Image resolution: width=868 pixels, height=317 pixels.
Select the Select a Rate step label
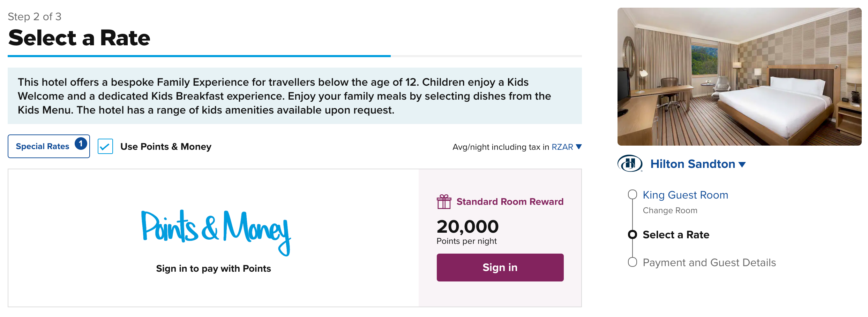point(676,235)
